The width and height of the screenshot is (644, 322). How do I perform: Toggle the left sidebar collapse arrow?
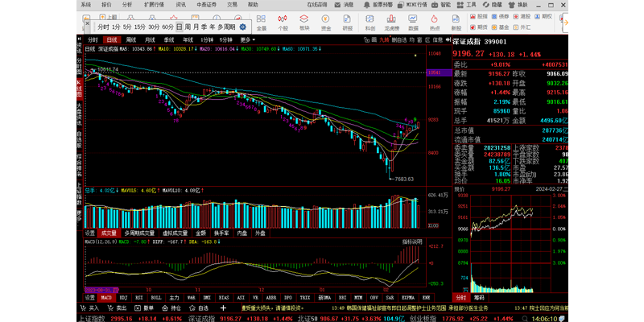[79, 39]
